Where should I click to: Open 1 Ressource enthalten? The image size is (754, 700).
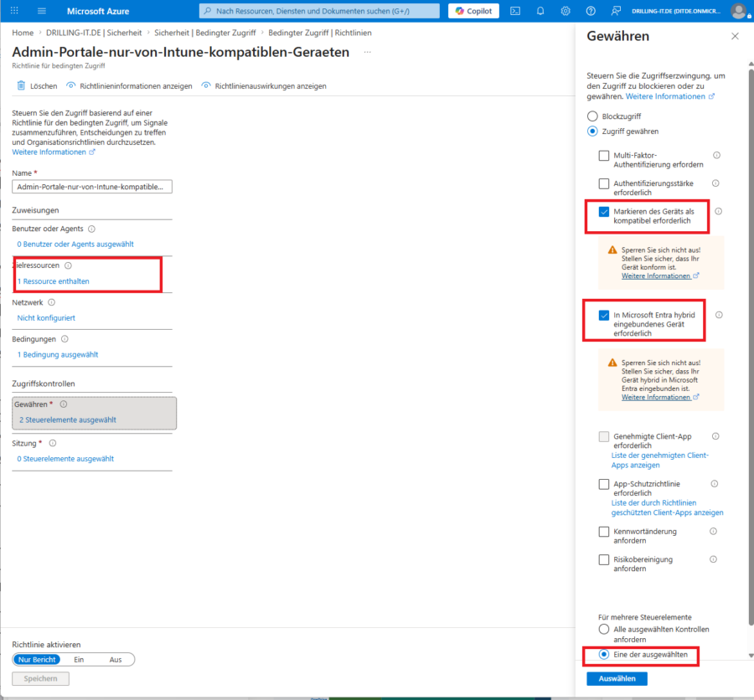53,281
